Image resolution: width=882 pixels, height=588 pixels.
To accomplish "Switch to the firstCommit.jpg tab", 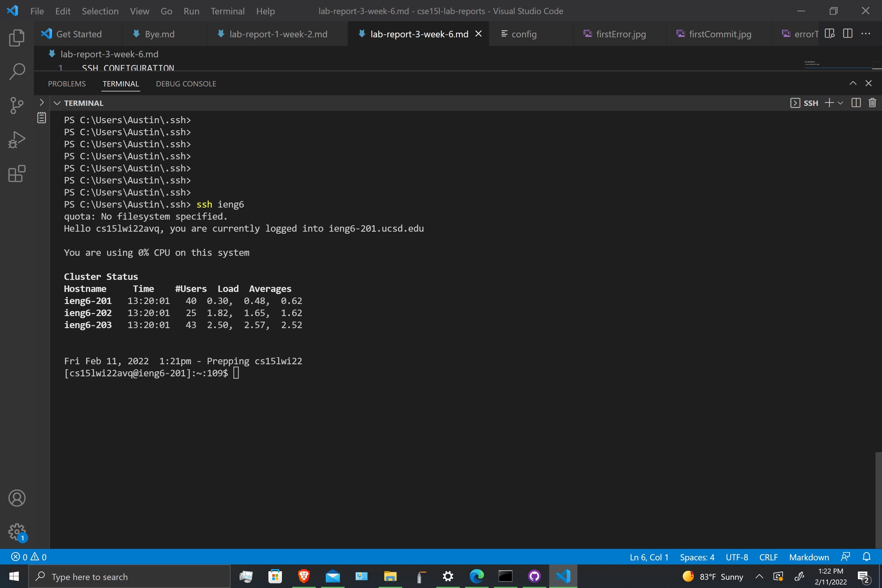I will click(719, 34).
